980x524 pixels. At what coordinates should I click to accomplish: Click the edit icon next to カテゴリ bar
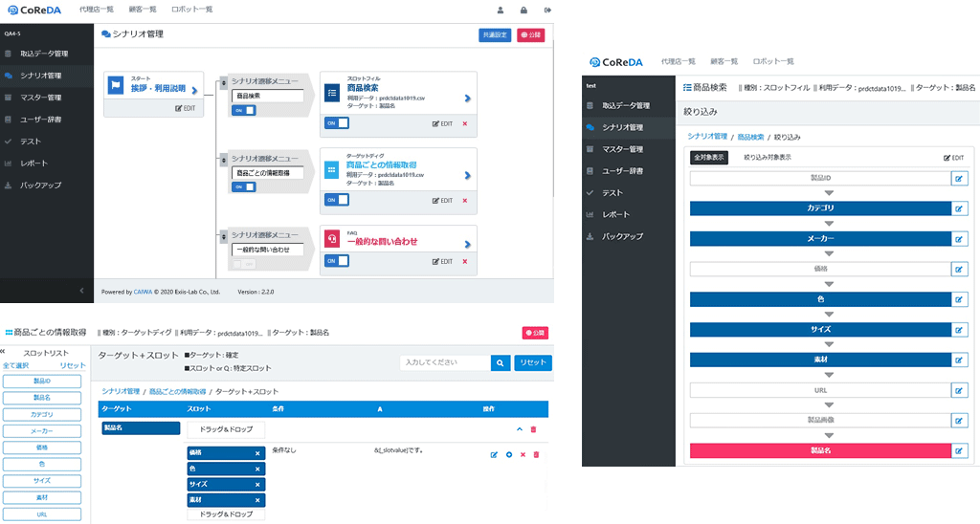(x=959, y=207)
